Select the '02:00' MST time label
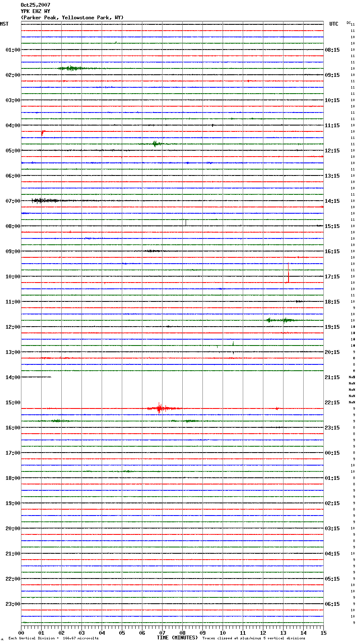 (x=13, y=75)
